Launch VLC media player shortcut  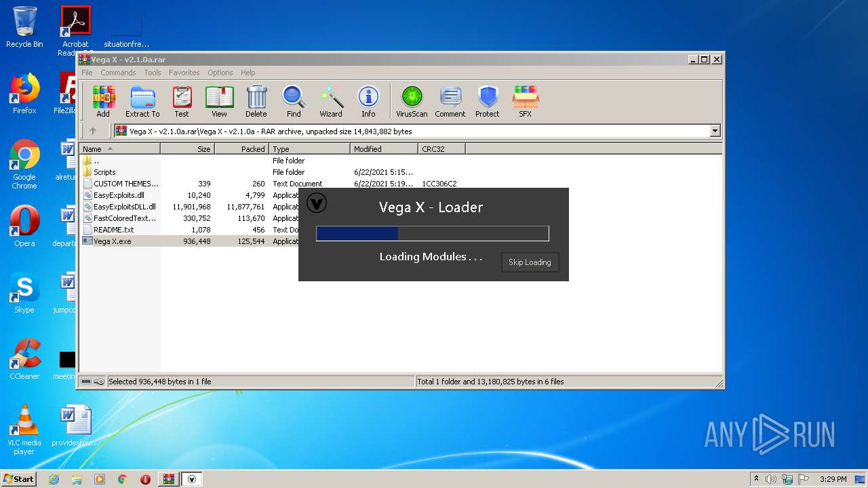point(24,430)
